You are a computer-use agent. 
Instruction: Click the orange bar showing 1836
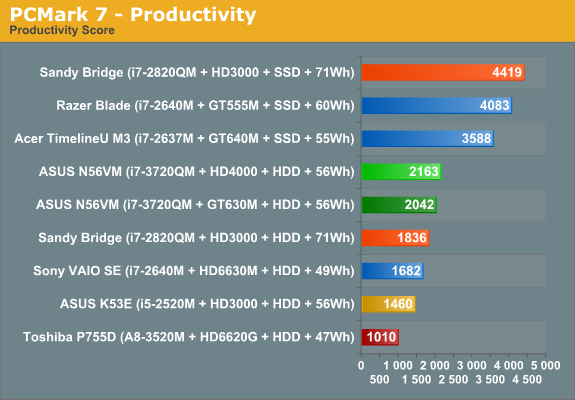coord(395,238)
